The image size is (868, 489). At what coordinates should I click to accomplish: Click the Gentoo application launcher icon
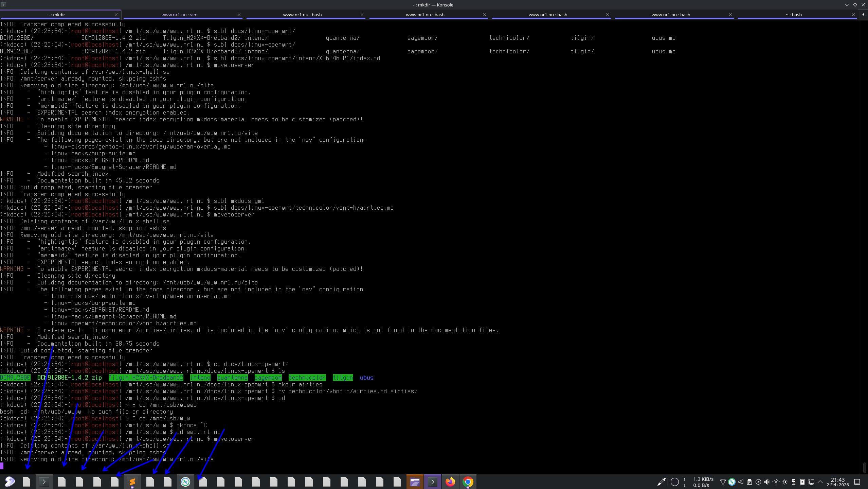[10, 482]
